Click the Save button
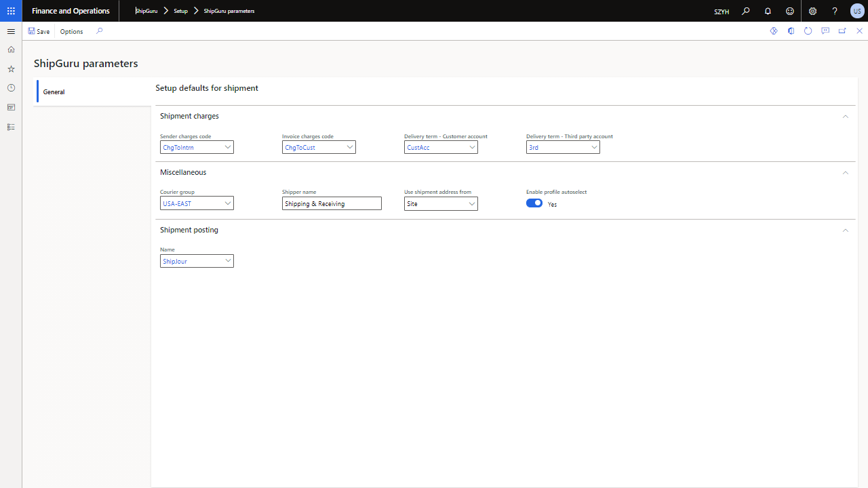The width and height of the screenshot is (868, 488). tap(39, 31)
